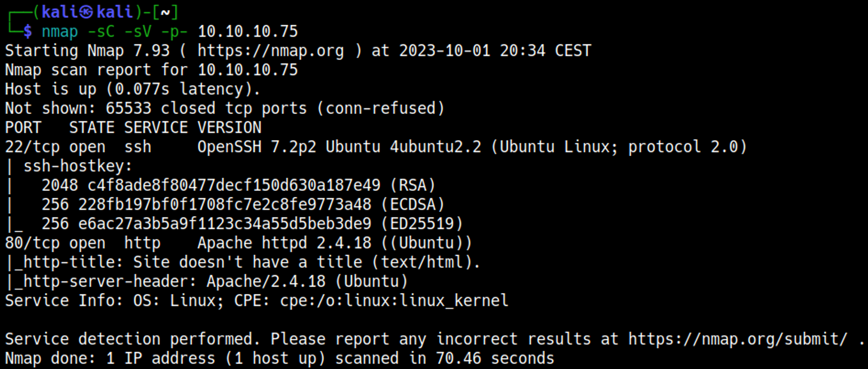Click the tilde directory in prompt brackets
The height and width of the screenshot is (369, 868).
(x=165, y=12)
